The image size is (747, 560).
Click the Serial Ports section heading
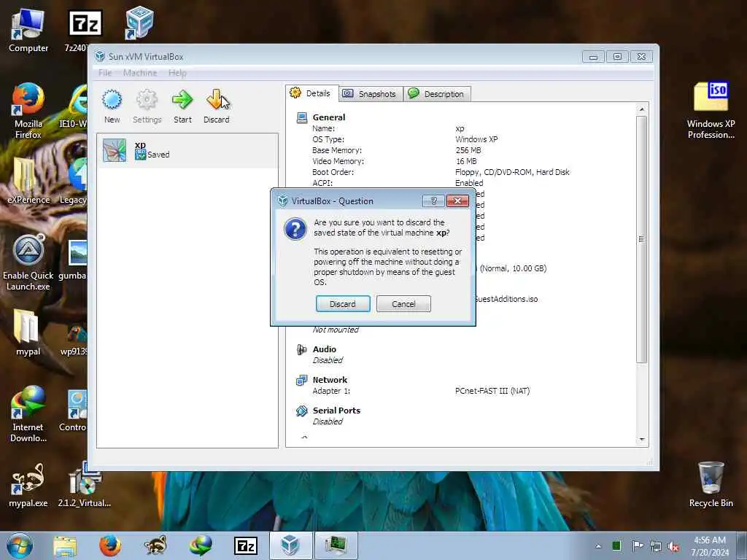[336, 410]
